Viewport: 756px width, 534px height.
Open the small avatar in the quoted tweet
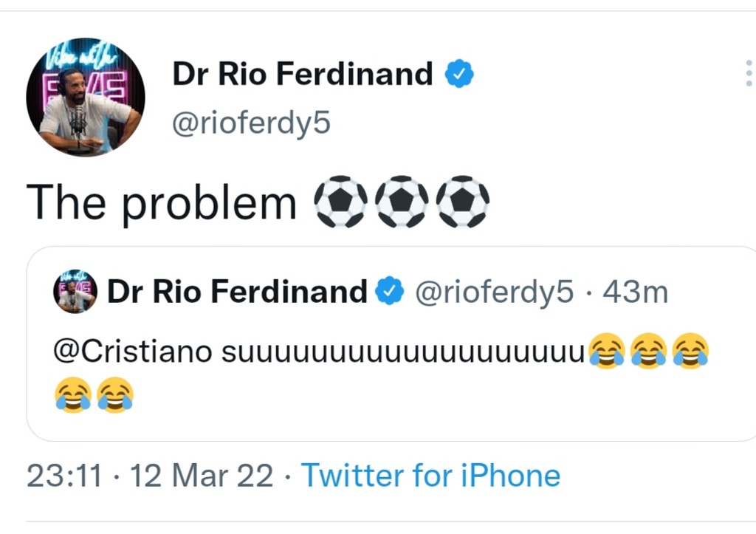[x=76, y=292]
